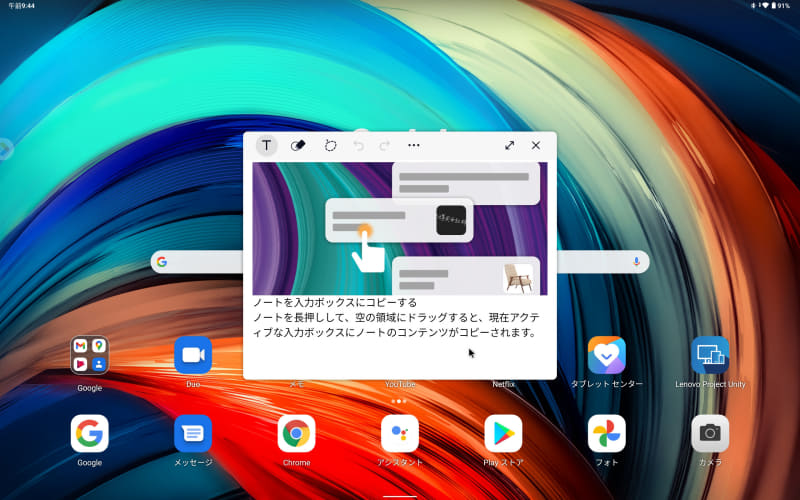Viewport: 800px width, 500px height.
Task: Select the lasso selection tool
Action: 331,145
